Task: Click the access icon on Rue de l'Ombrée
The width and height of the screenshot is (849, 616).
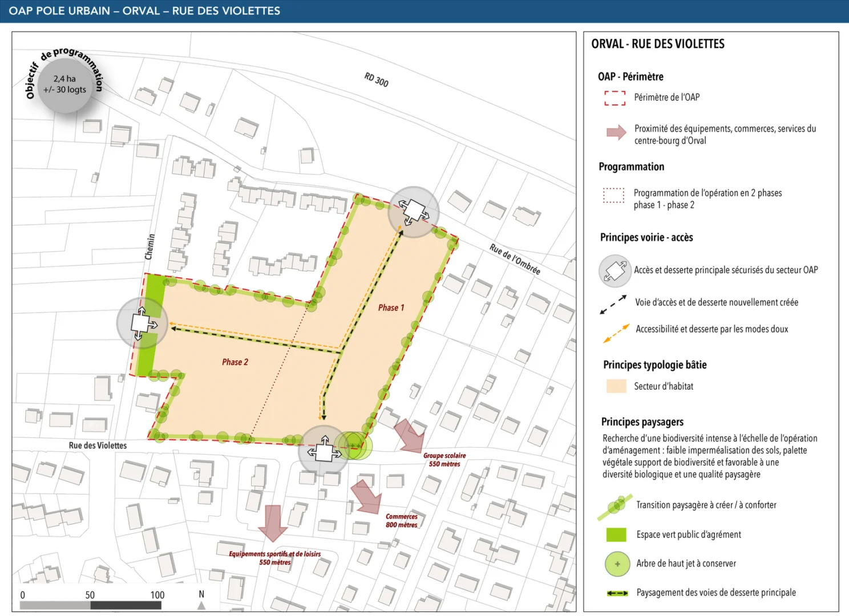Action: [414, 212]
